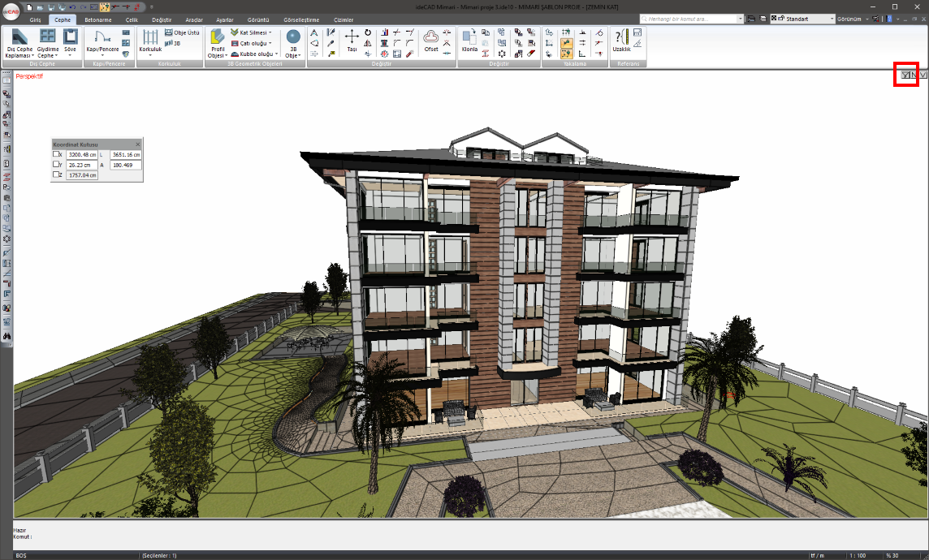This screenshot has height=560, width=929.
Task: Open the Değiştir ribbon tab
Action: (x=162, y=19)
